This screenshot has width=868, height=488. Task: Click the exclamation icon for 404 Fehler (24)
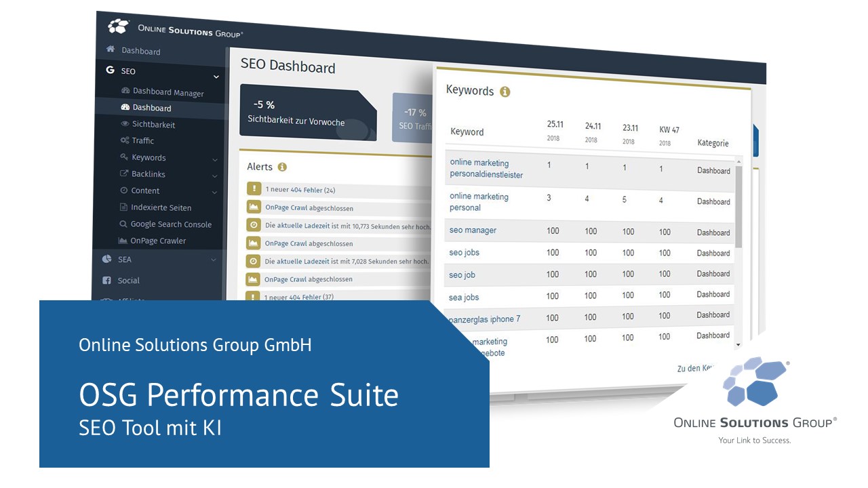click(254, 190)
